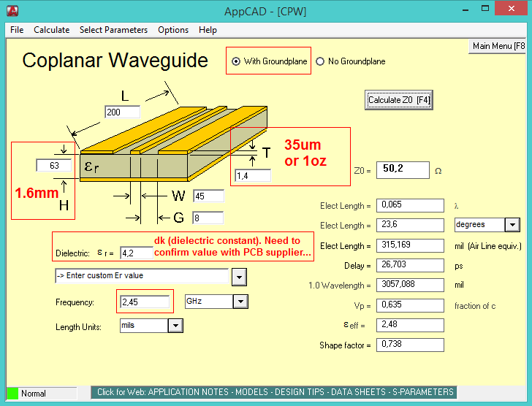Click the green Normal status indicator
The width and height of the screenshot is (532, 406).
point(12,393)
